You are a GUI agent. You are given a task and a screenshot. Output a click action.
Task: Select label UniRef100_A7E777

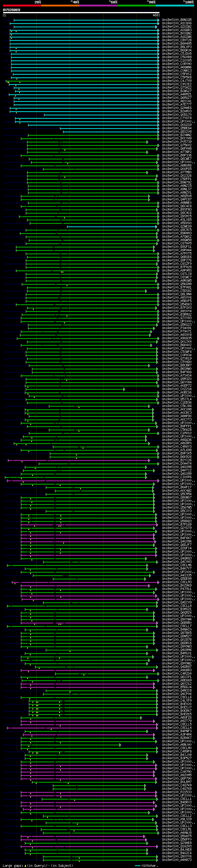pyautogui.click(x=177, y=104)
